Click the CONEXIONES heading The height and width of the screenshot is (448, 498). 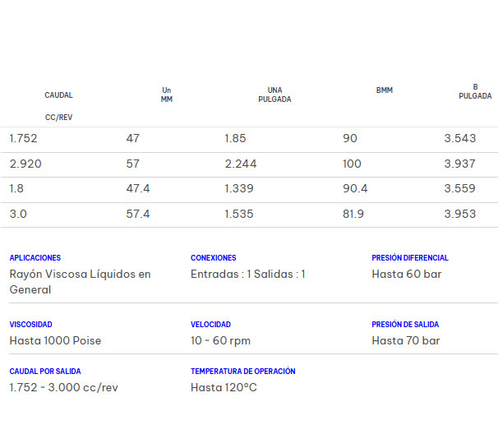pyautogui.click(x=214, y=258)
